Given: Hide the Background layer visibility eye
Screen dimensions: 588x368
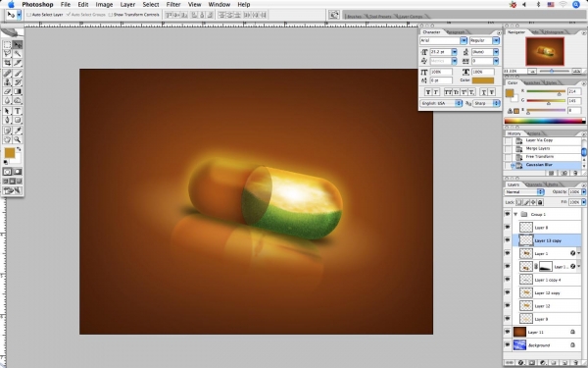Looking at the screenshot, I should [x=508, y=344].
